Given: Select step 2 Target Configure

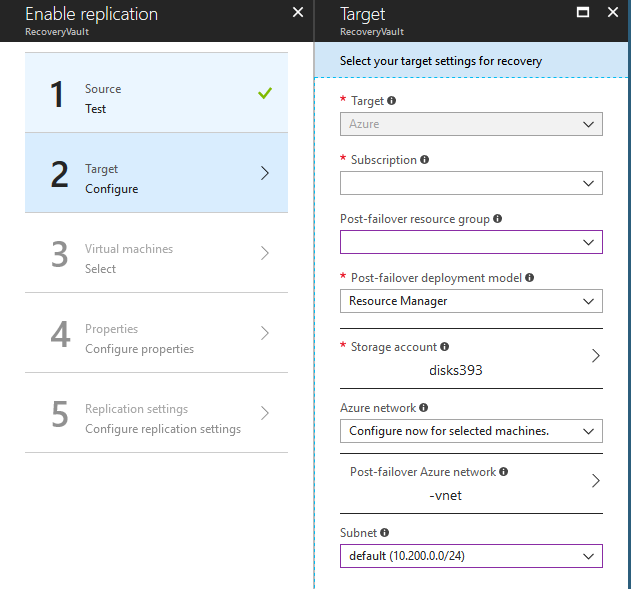Looking at the screenshot, I should point(156,173).
